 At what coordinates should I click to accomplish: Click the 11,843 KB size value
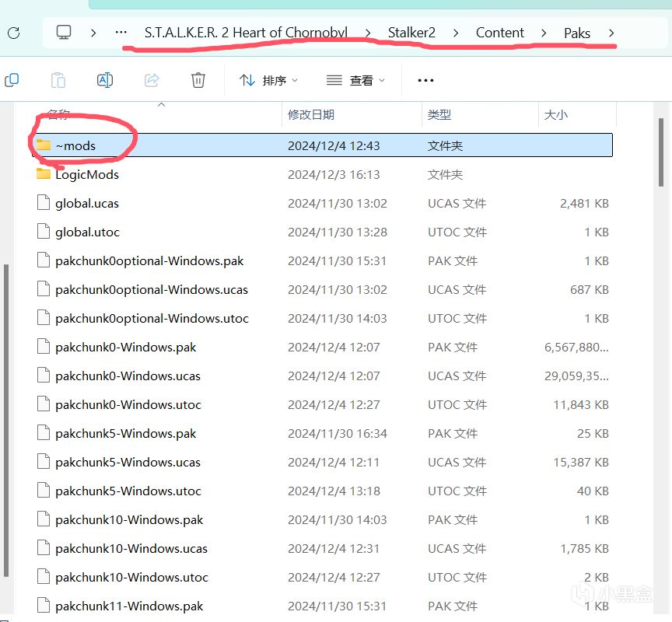coord(581,404)
